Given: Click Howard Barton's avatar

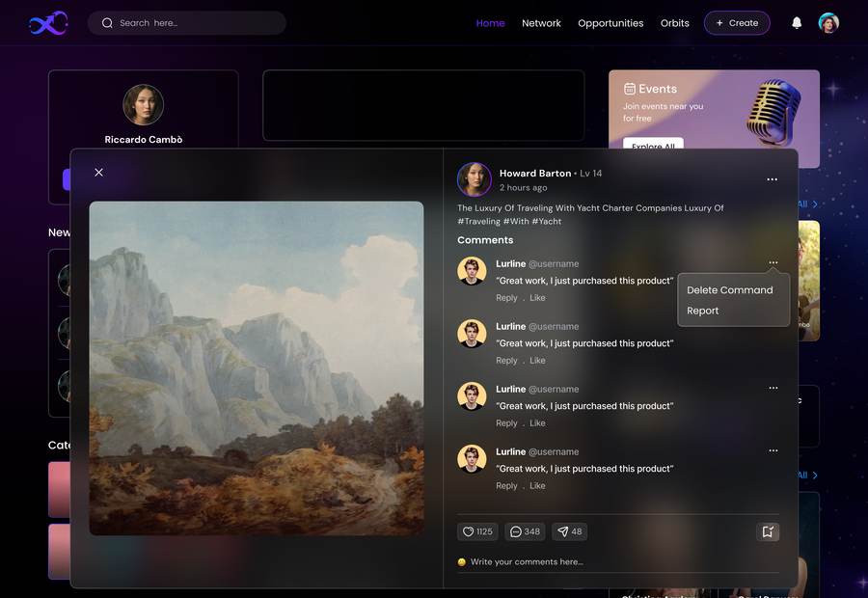Looking at the screenshot, I should pos(474,179).
